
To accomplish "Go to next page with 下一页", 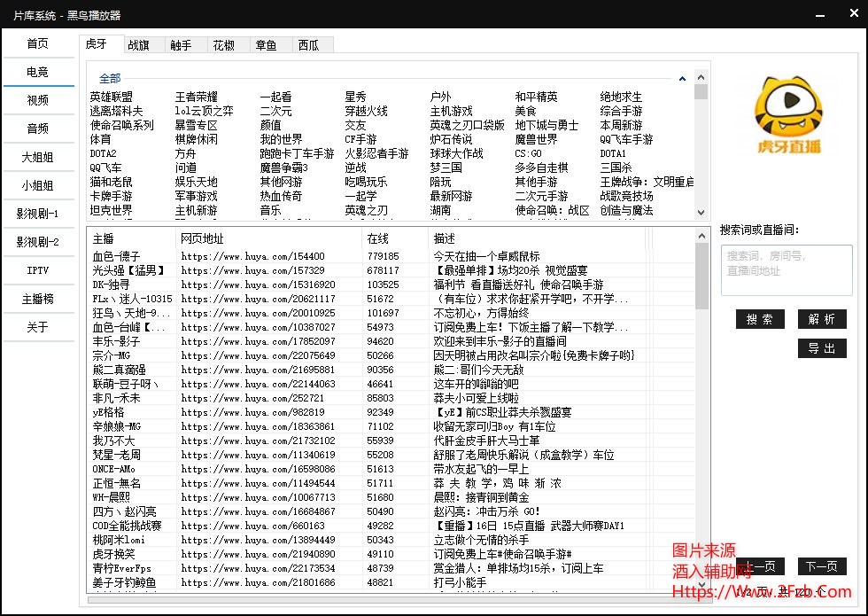I will 821,566.
